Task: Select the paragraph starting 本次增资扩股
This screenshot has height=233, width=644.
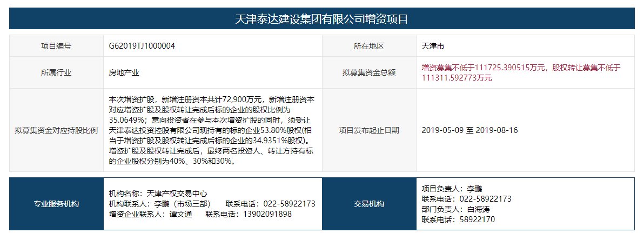Action: (x=212, y=131)
